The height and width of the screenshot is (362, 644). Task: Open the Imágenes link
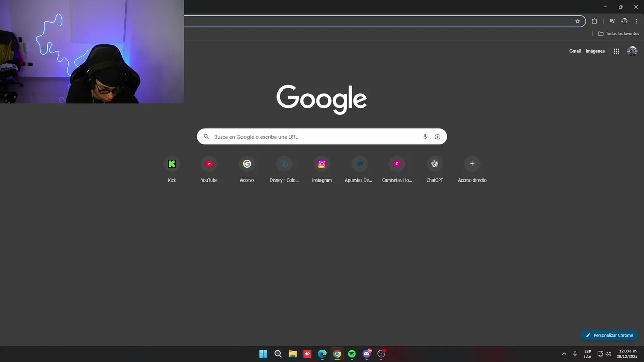[x=595, y=51]
